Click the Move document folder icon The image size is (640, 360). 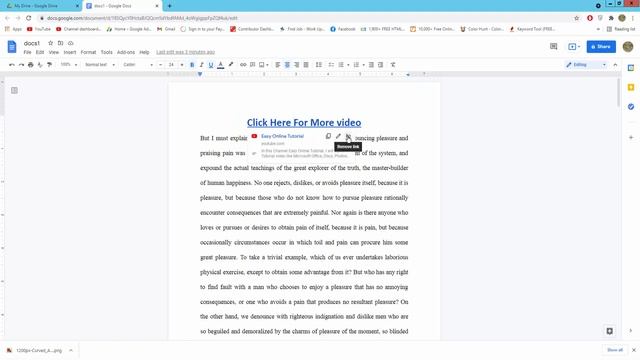coord(60,43)
